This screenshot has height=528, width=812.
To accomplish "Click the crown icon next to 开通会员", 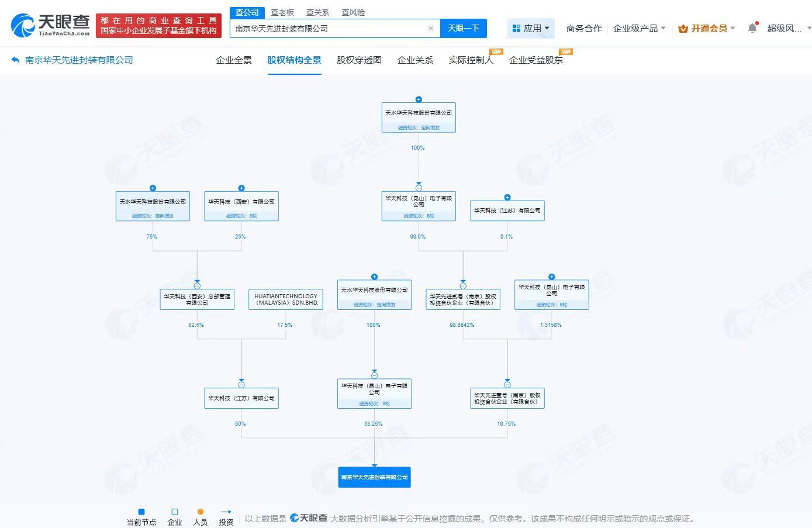I will click(x=682, y=27).
